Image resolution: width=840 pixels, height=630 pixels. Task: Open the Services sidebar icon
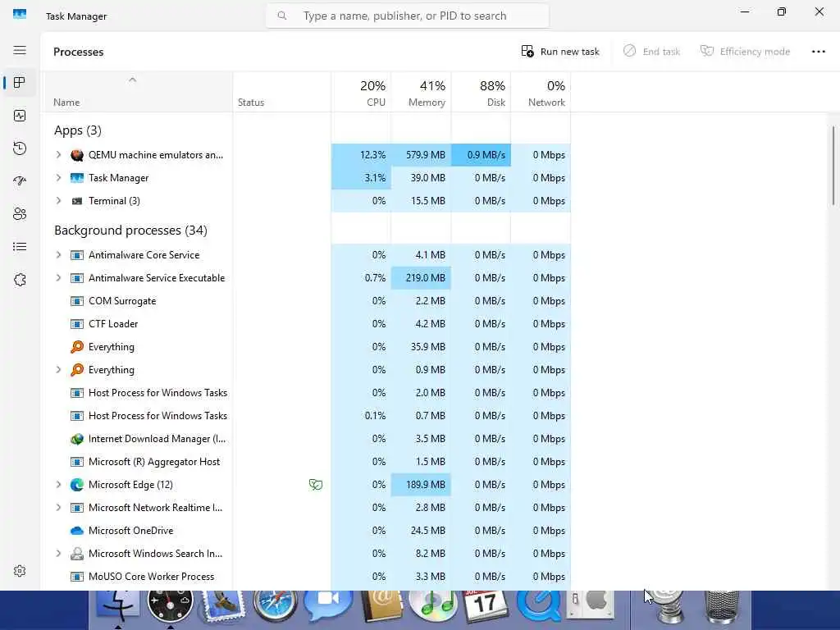[20, 280]
